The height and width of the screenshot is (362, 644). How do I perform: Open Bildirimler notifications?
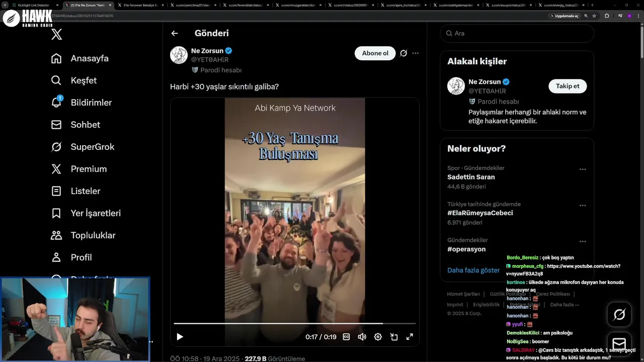(82, 103)
